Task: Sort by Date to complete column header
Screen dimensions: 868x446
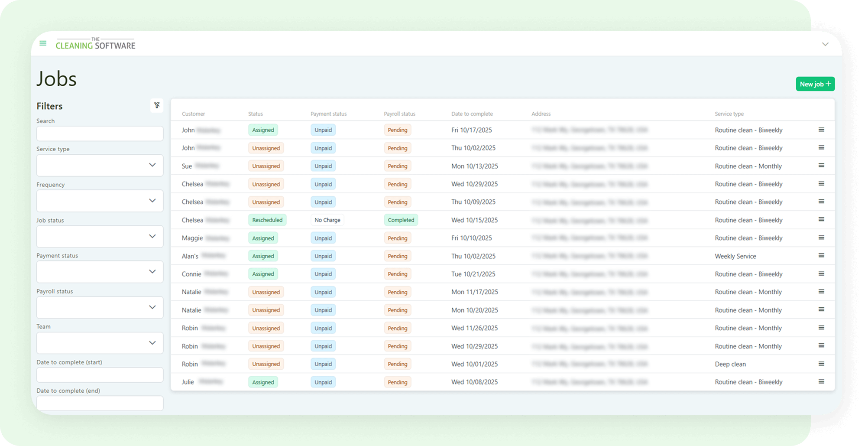Action: (x=472, y=114)
